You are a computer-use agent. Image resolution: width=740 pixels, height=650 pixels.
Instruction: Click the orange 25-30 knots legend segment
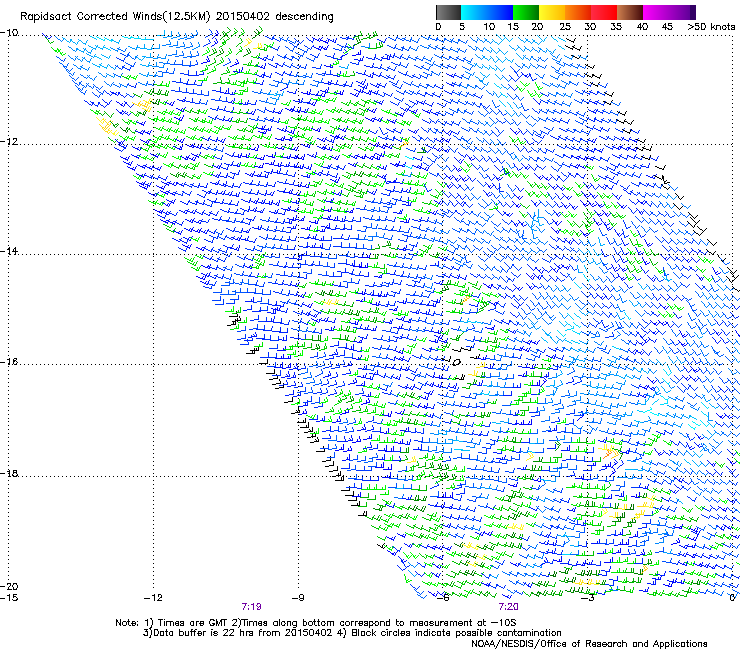(x=578, y=12)
